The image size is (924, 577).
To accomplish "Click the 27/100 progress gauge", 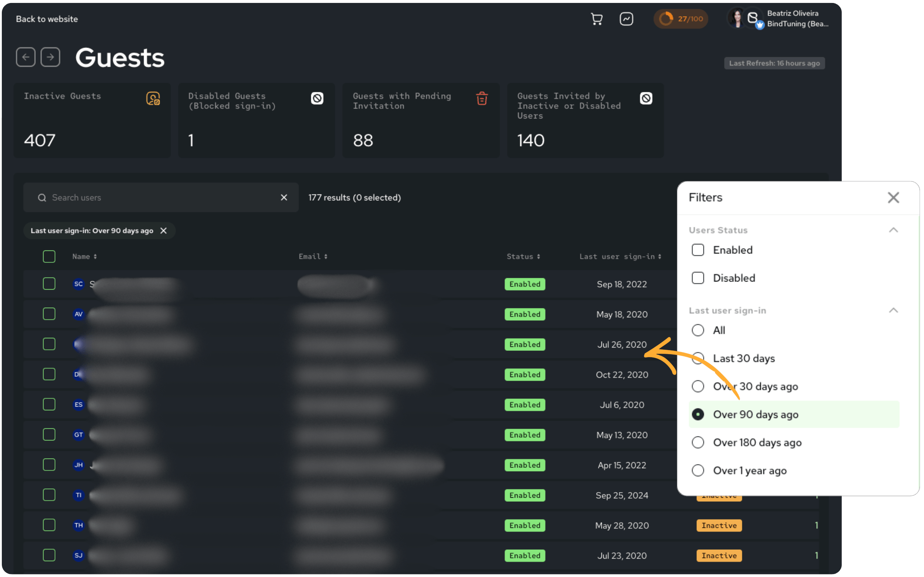I will (681, 19).
